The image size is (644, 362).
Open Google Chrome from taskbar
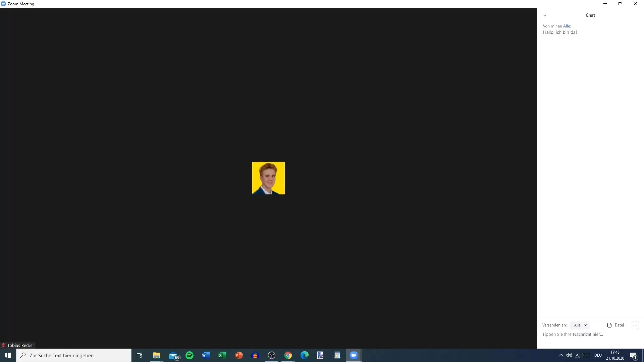[288, 355]
